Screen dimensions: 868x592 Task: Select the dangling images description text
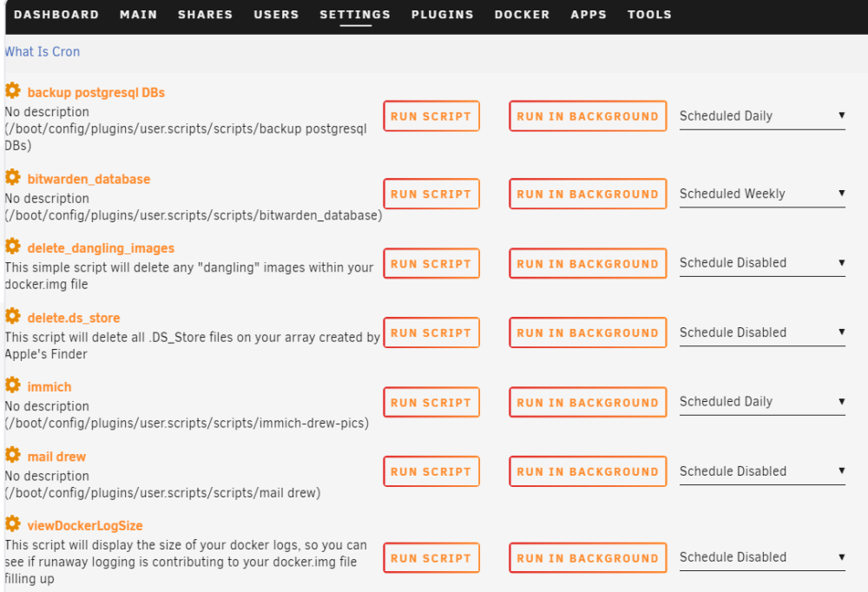(x=188, y=276)
